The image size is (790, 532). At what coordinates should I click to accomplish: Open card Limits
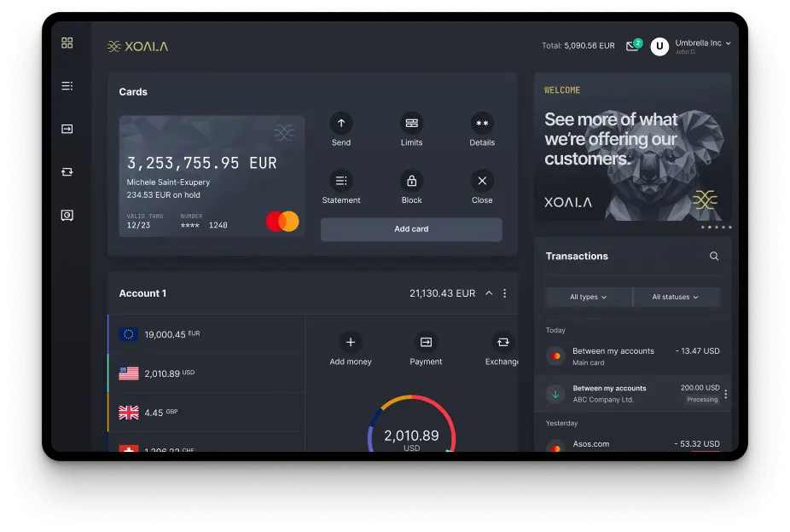pyautogui.click(x=411, y=124)
